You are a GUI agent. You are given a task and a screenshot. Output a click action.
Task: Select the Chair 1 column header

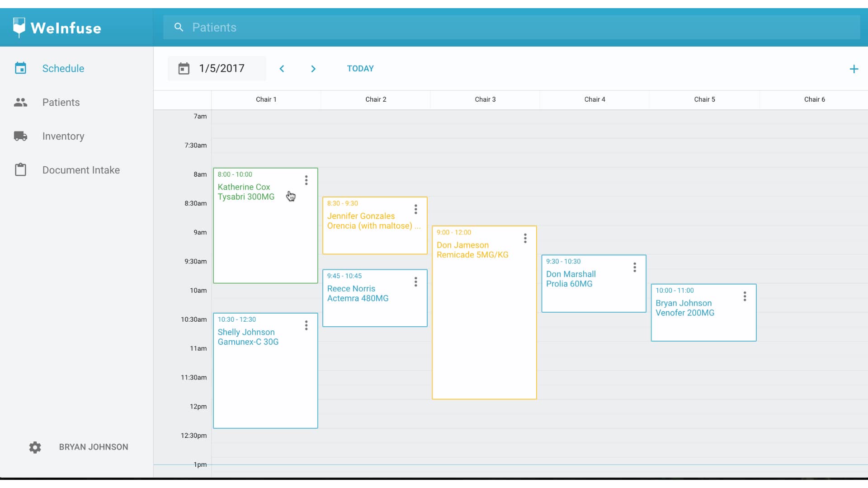(x=266, y=99)
